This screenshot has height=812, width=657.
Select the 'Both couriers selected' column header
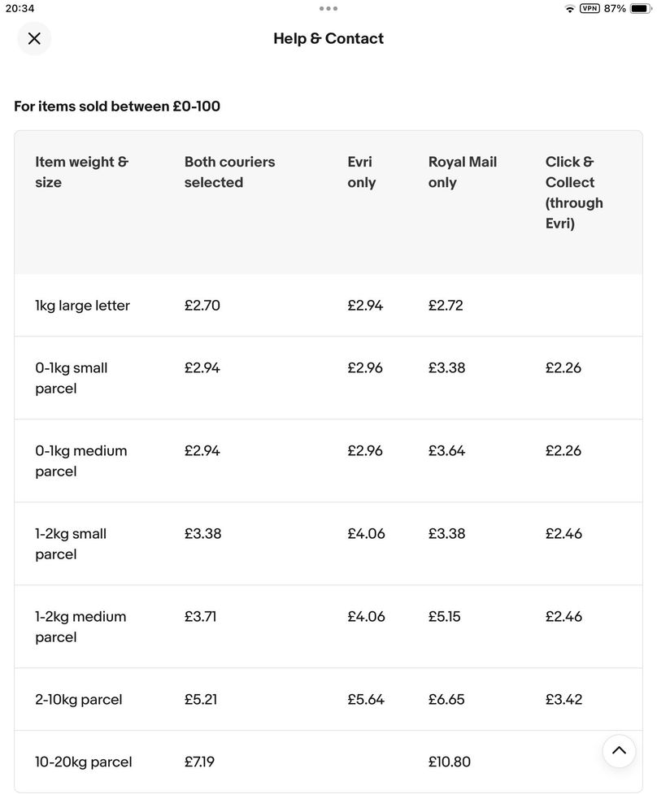point(229,172)
